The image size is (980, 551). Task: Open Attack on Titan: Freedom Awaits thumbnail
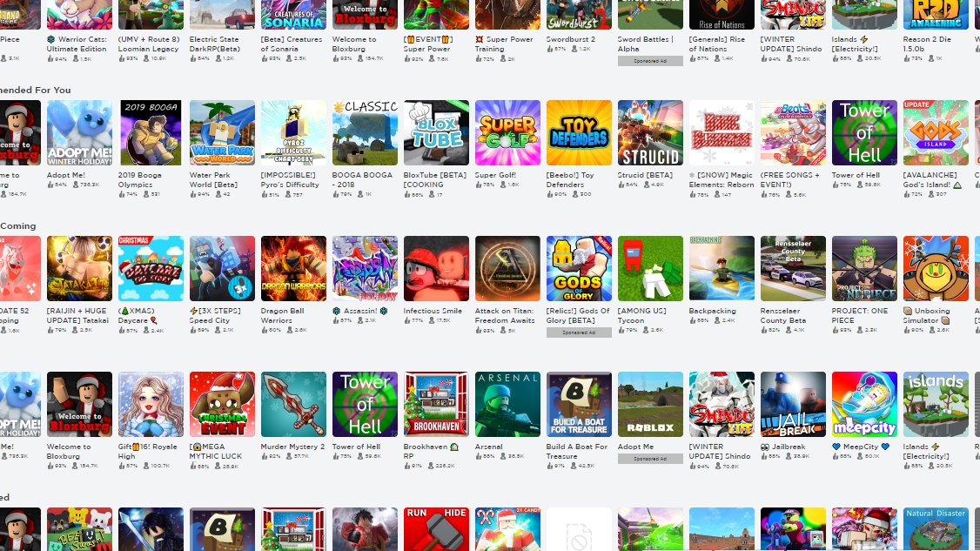[x=507, y=268]
